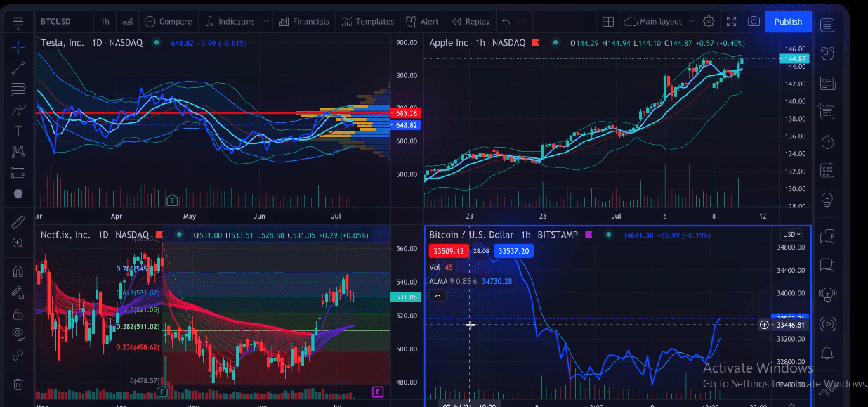
Task: Click the Publish button
Action: 788,22
